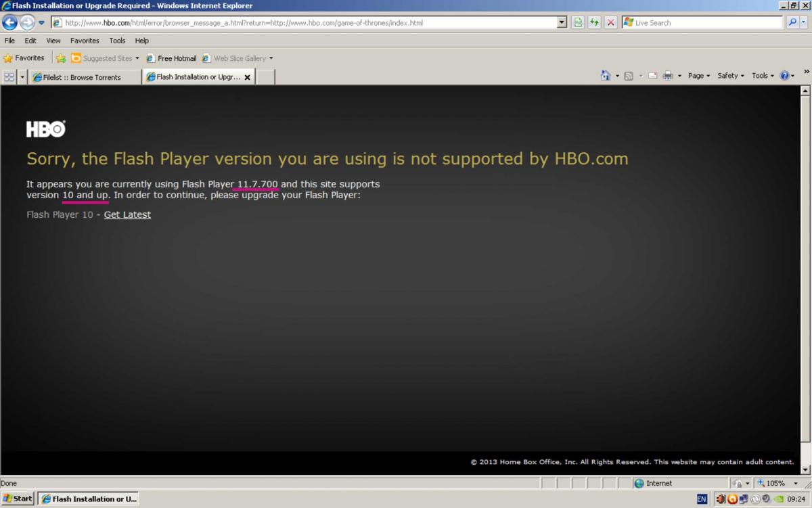Click the orange round tray icon
812x508 pixels.
click(x=732, y=499)
